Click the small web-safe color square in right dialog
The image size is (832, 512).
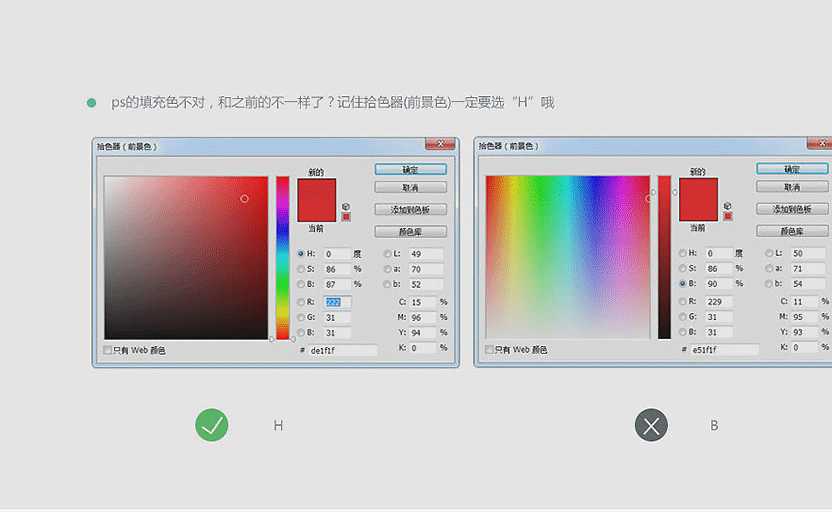coord(728,216)
